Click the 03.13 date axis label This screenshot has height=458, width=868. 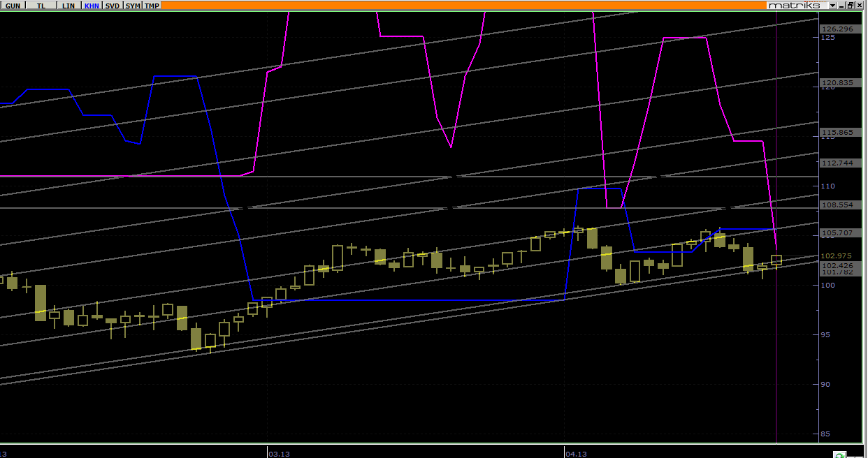[279, 454]
